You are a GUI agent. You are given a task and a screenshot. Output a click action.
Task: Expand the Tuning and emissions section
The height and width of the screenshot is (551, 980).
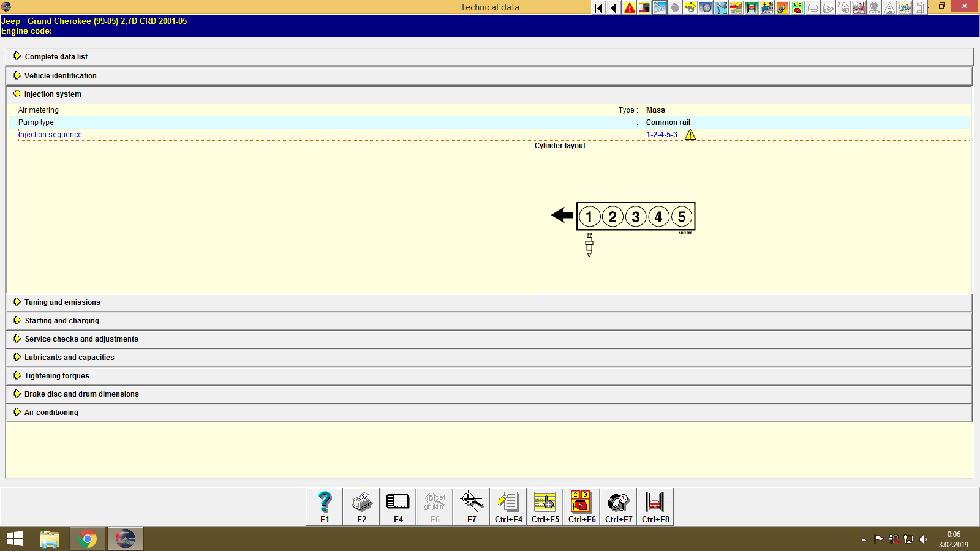62,302
